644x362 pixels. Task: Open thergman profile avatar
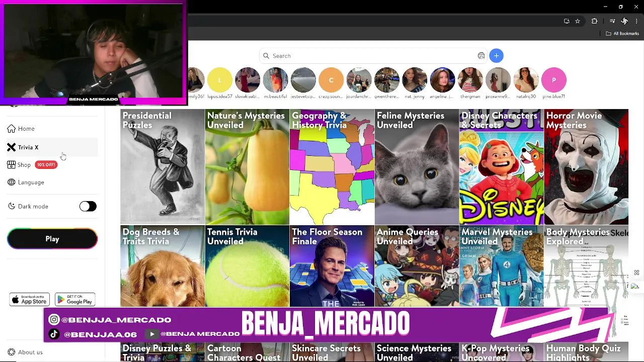pos(470,80)
